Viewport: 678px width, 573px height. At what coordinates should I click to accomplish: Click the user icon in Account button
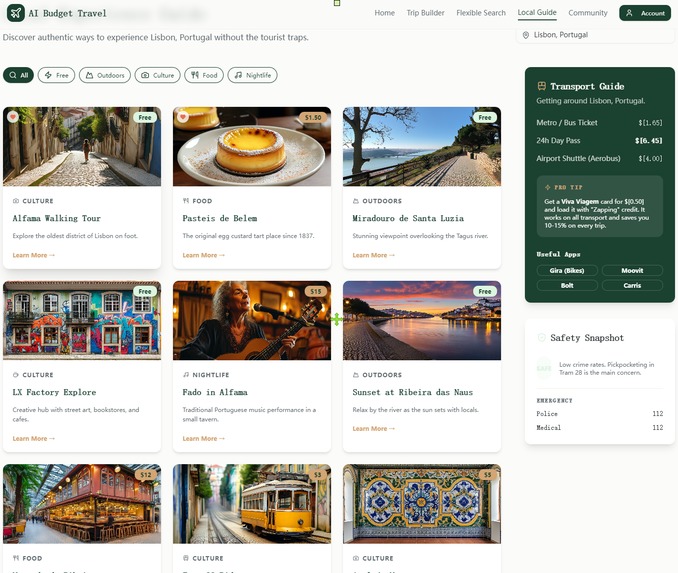[630, 13]
